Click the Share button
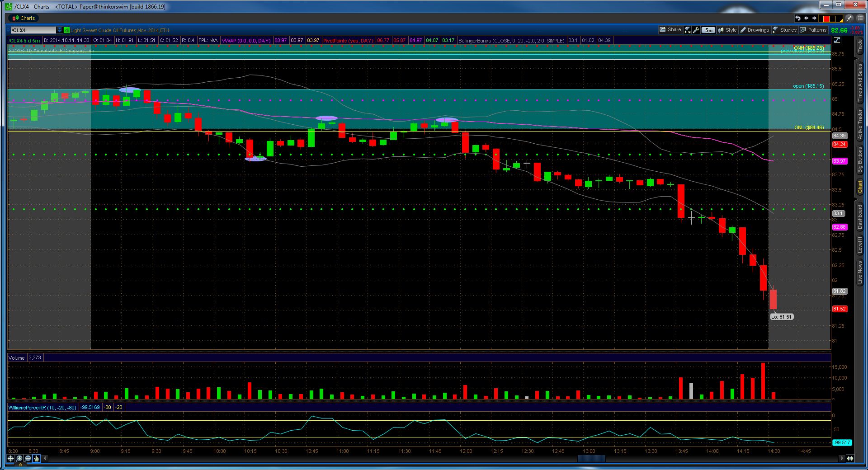 670,30
